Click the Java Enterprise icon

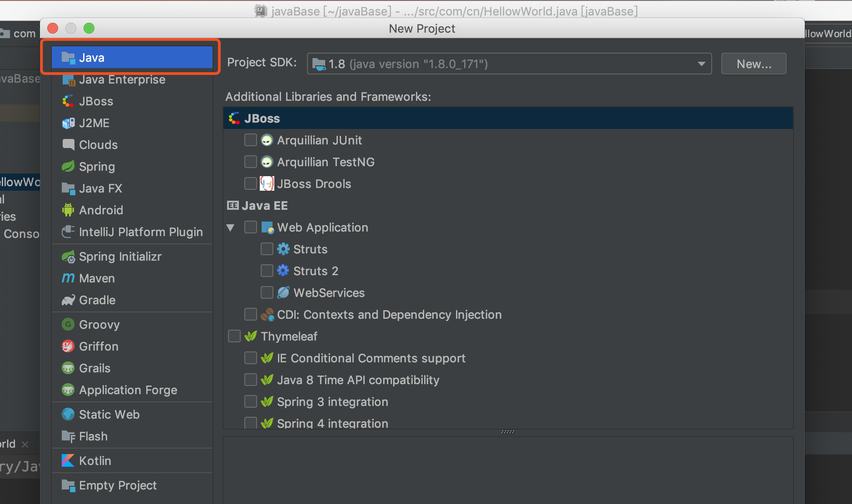click(x=68, y=79)
